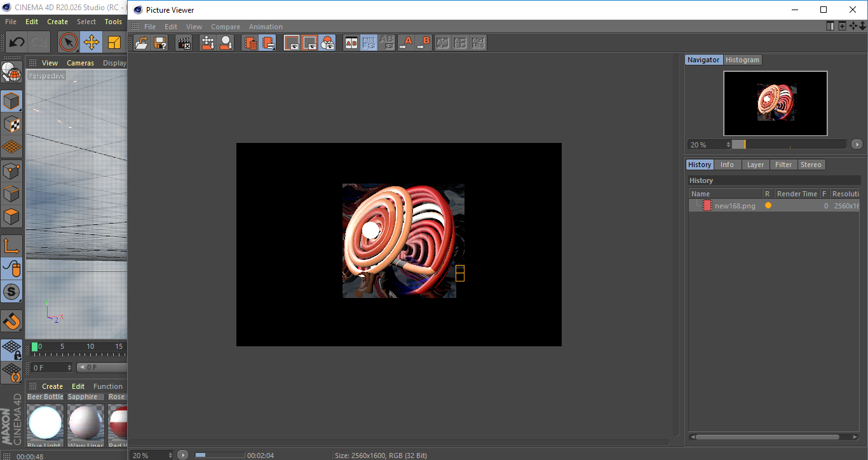The width and height of the screenshot is (868, 460).
Task: Switch to Points mode
Action: tap(11, 171)
